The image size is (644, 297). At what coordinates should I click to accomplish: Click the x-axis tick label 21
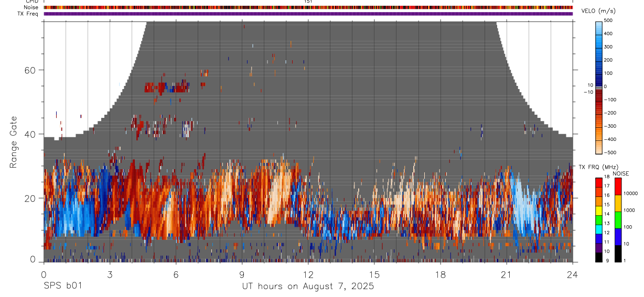coord(507,274)
